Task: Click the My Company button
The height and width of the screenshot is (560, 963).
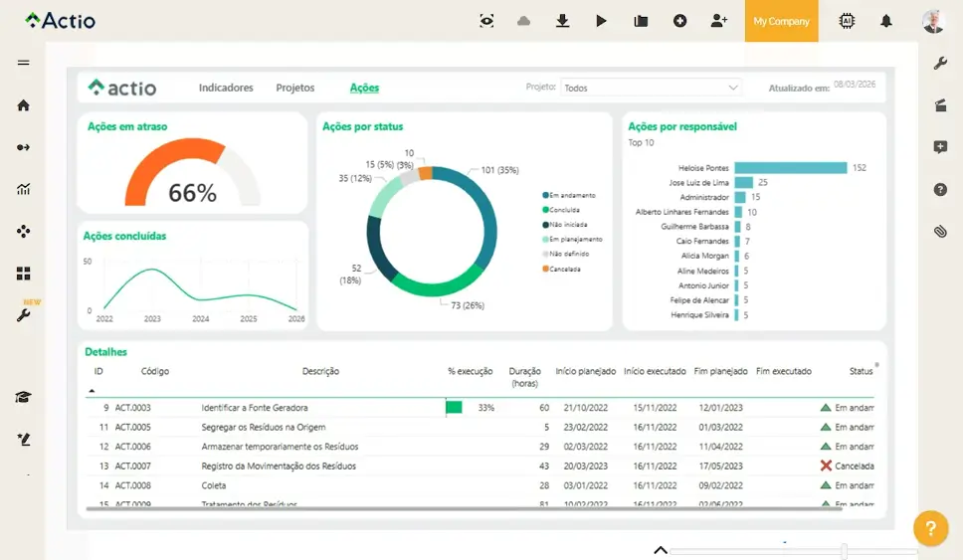Action: tap(781, 21)
